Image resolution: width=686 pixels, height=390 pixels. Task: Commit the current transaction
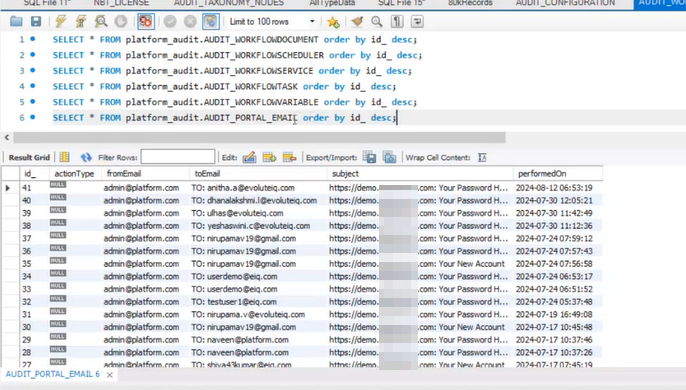pyautogui.click(x=170, y=21)
